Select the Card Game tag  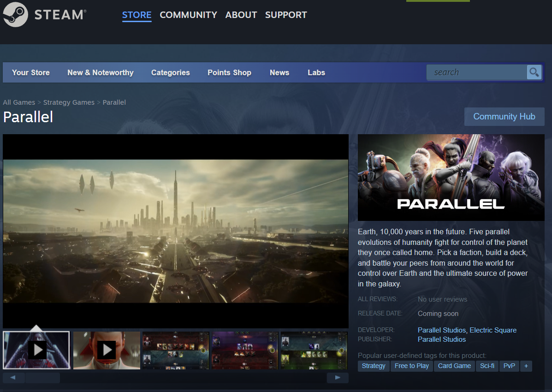click(x=454, y=366)
